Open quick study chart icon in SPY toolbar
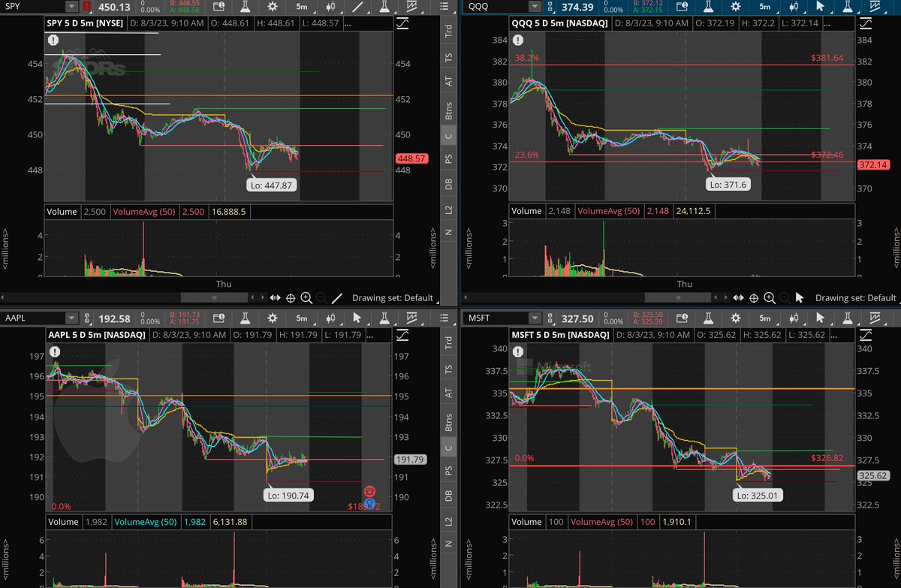The image size is (901, 588). tap(412, 7)
